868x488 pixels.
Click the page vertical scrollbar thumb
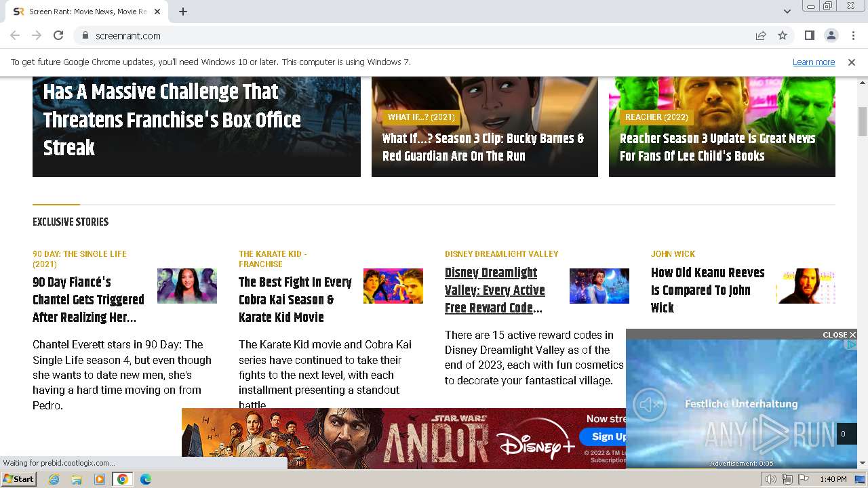[863, 121]
